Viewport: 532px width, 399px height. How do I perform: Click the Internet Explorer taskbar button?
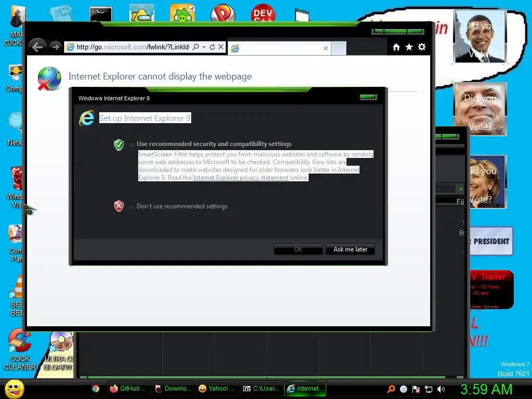pyautogui.click(x=305, y=389)
